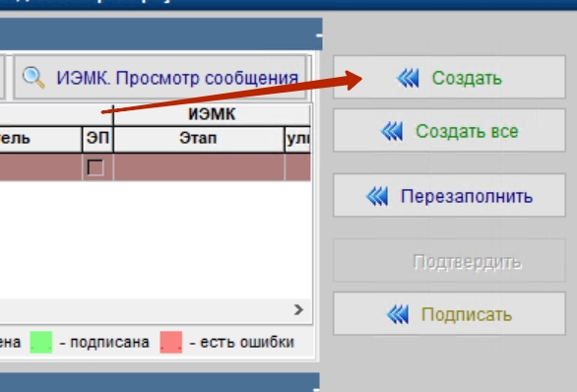Click the triple-arrow icon on Создать
Screen dimensions: 577x392
408,78
